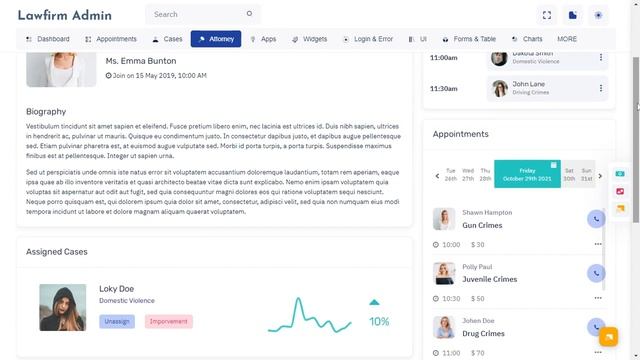Click John Lane's avatar

tap(499, 88)
